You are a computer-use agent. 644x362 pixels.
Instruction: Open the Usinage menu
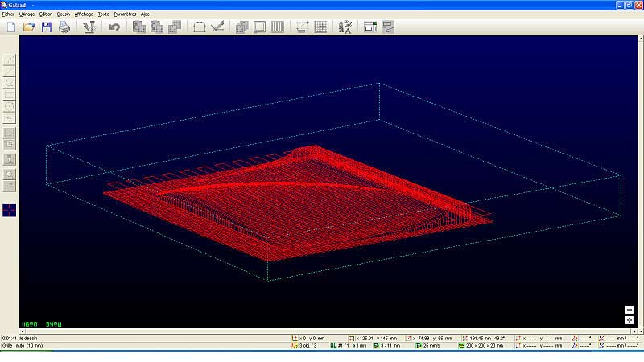pos(27,14)
